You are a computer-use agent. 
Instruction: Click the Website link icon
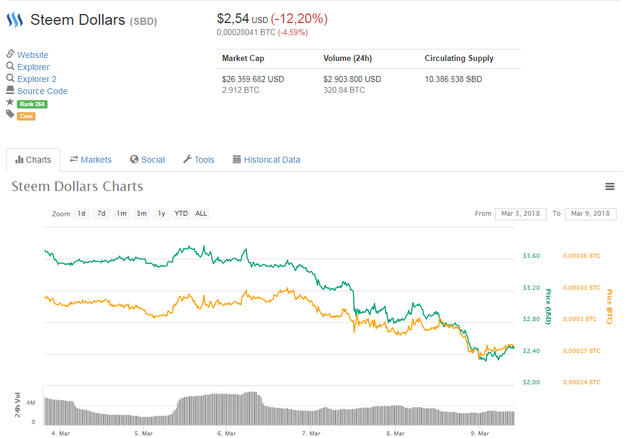pos(10,55)
